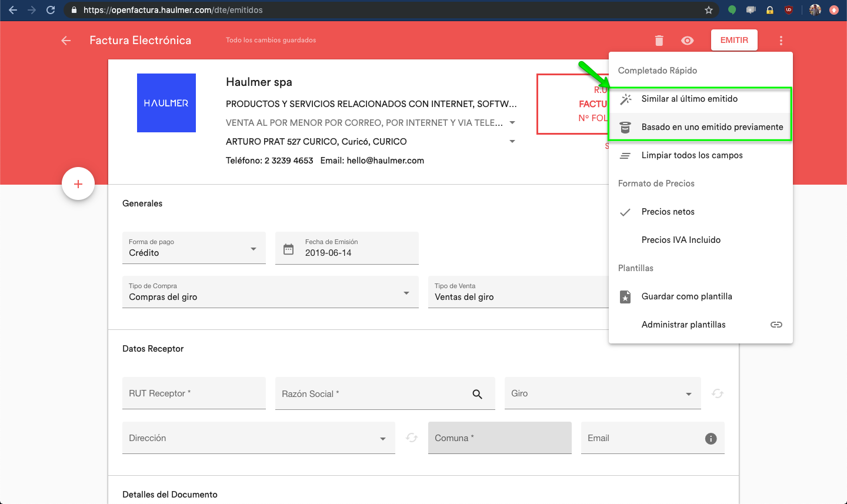Expand the Giro dropdown
This screenshot has width=847, height=504.
point(688,394)
